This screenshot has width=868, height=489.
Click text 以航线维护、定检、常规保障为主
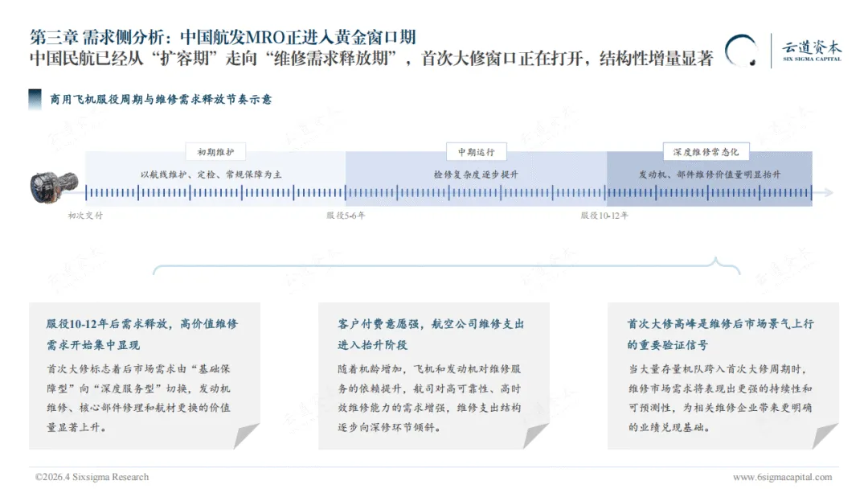(211, 175)
